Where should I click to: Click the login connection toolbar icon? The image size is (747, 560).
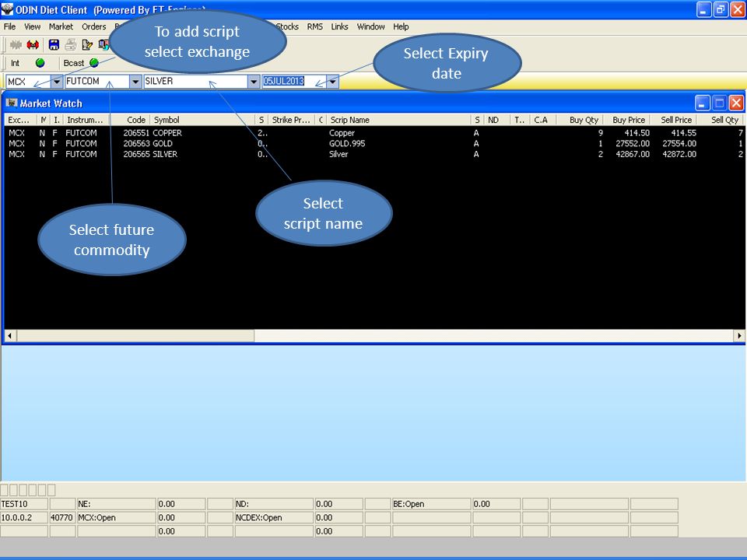16,45
